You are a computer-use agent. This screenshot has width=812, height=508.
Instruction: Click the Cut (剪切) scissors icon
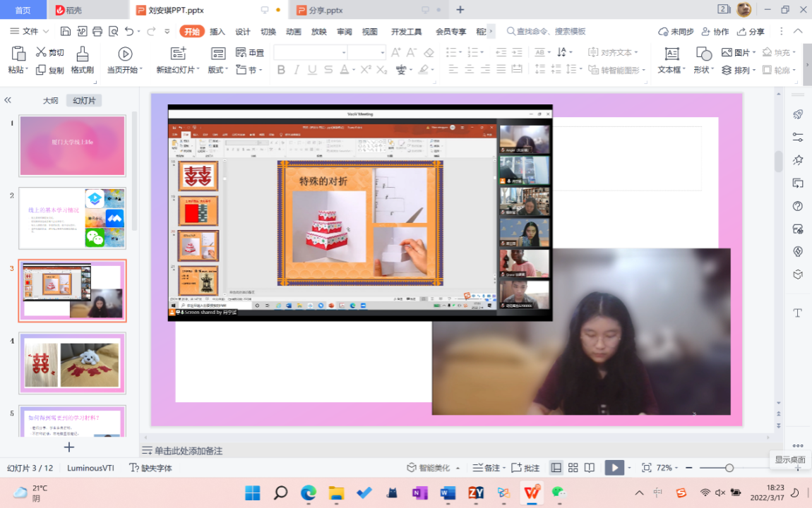(41, 52)
